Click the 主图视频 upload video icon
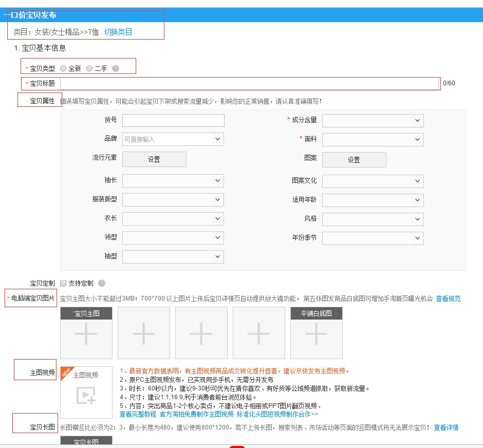This screenshot has width=483, height=448. point(86,394)
